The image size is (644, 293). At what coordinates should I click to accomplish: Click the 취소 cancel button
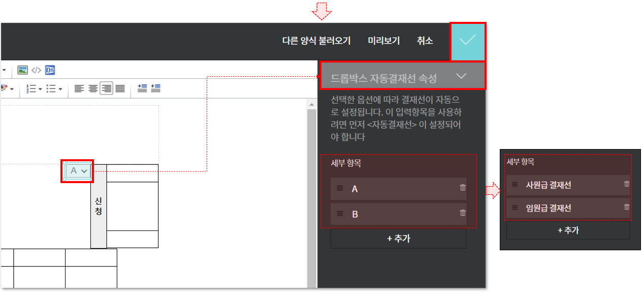(x=425, y=41)
